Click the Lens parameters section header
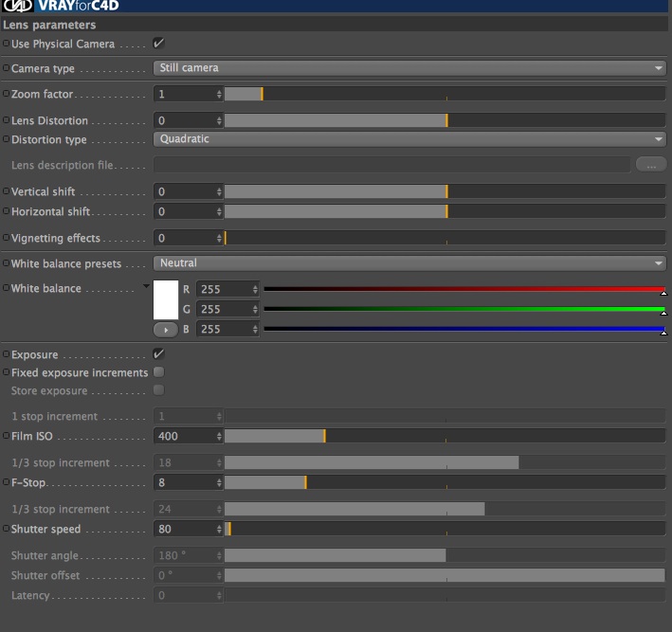672x632 pixels. point(335,25)
